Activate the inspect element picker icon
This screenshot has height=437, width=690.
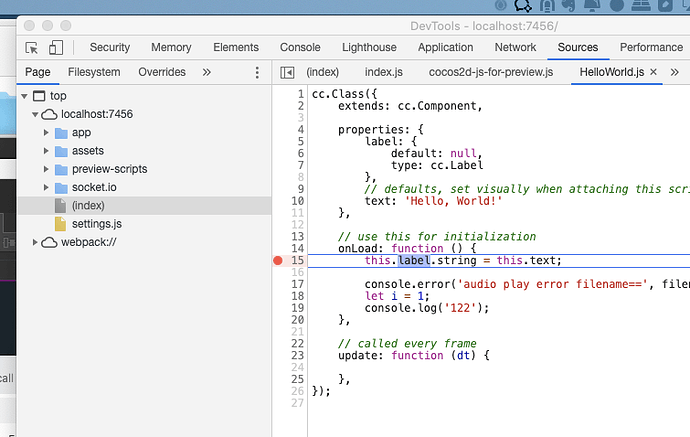point(32,48)
